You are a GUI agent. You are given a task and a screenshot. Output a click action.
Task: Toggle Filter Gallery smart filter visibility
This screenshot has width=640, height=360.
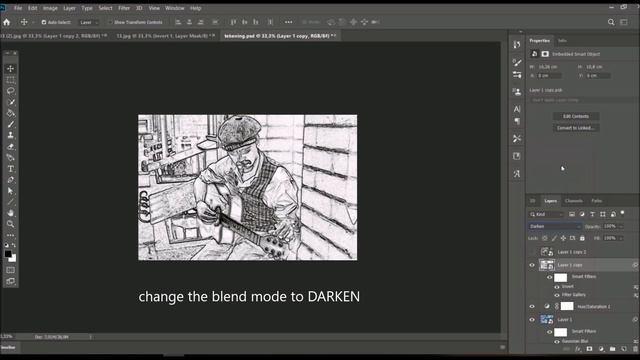(557, 295)
